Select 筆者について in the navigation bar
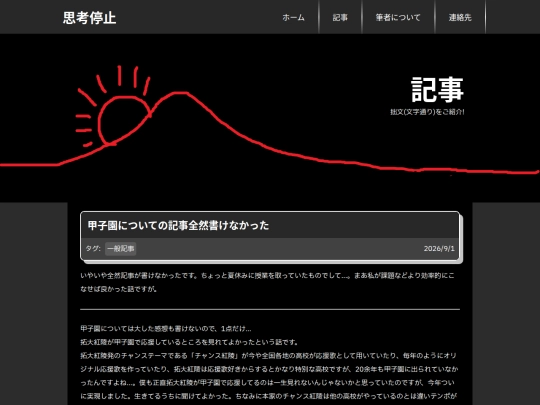 tap(398, 17)
